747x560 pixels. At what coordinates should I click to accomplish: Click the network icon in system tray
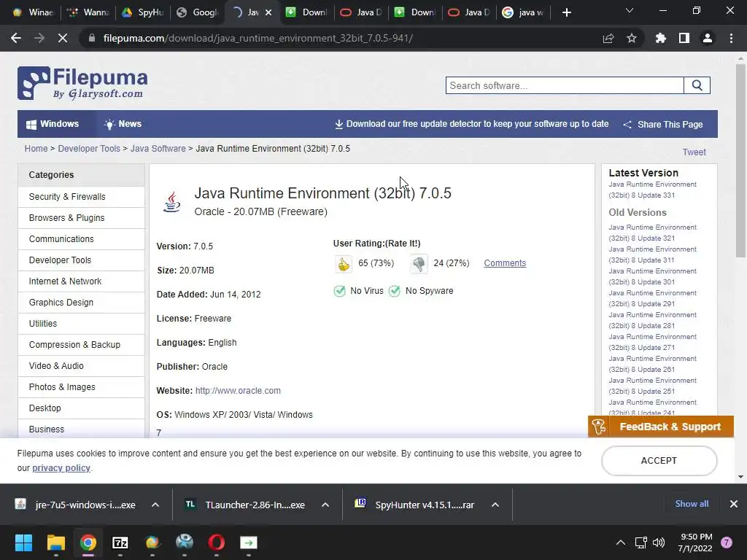640,542
